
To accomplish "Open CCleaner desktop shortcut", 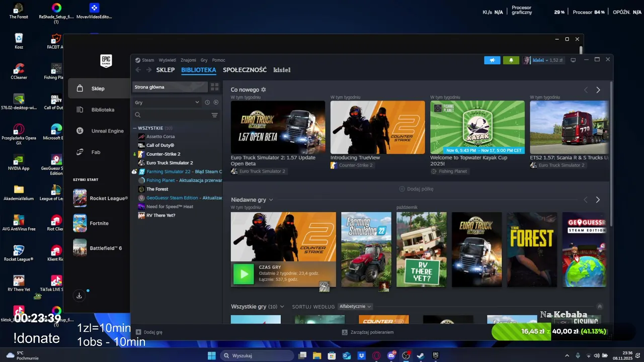I will [19, 71].
